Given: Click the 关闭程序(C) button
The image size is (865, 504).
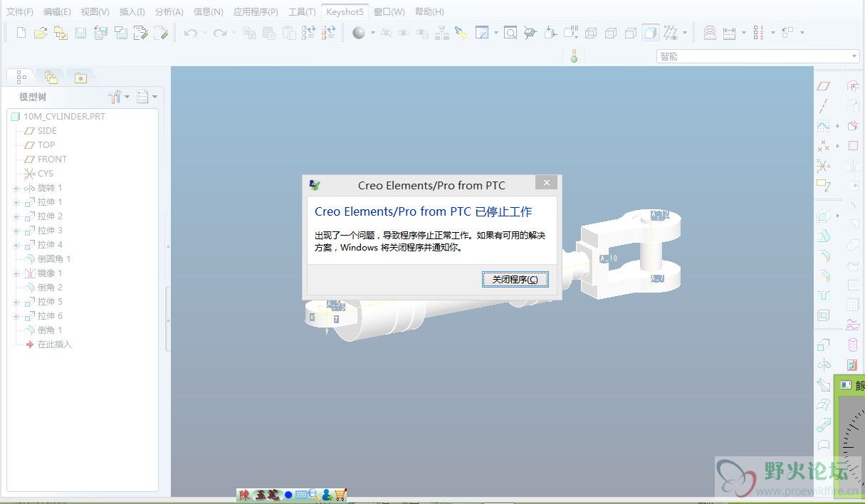Looking at the screenshot, I should (x=515, y=279).
